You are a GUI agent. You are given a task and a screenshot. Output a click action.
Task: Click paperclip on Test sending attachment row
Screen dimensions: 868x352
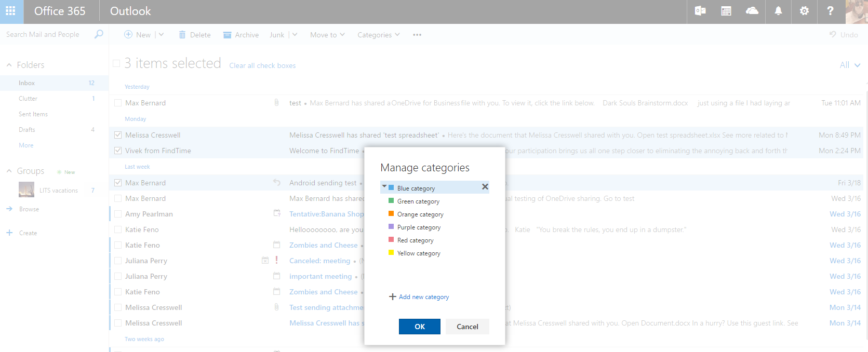(x=277, y=307)
